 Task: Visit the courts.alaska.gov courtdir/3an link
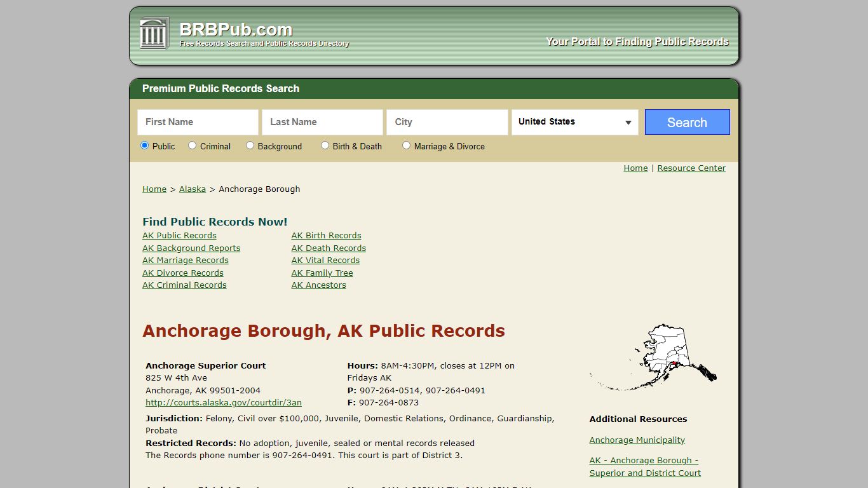tap(224, 403)
